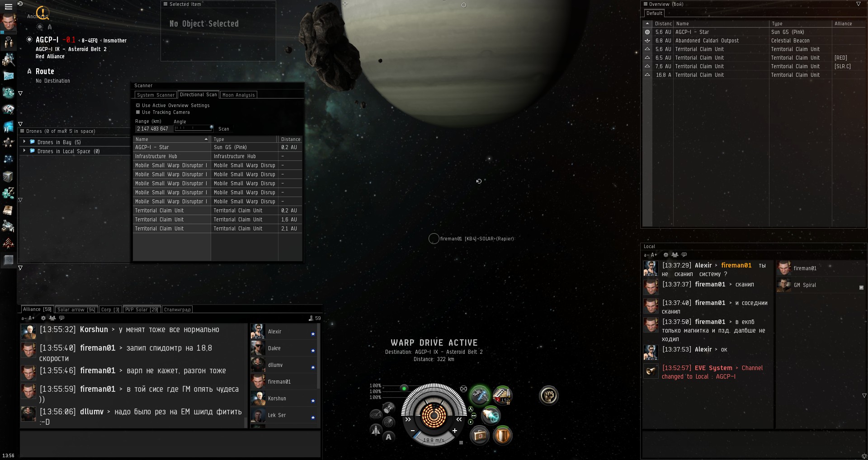The width and height of the screenshot is (868, 460).
Task: Open the cargo hold button on the HUD
Action: click(389, 408)
